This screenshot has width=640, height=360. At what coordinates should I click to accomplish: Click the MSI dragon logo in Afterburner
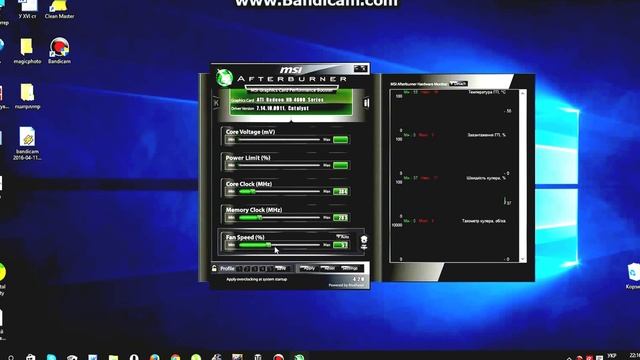(224, 78)
